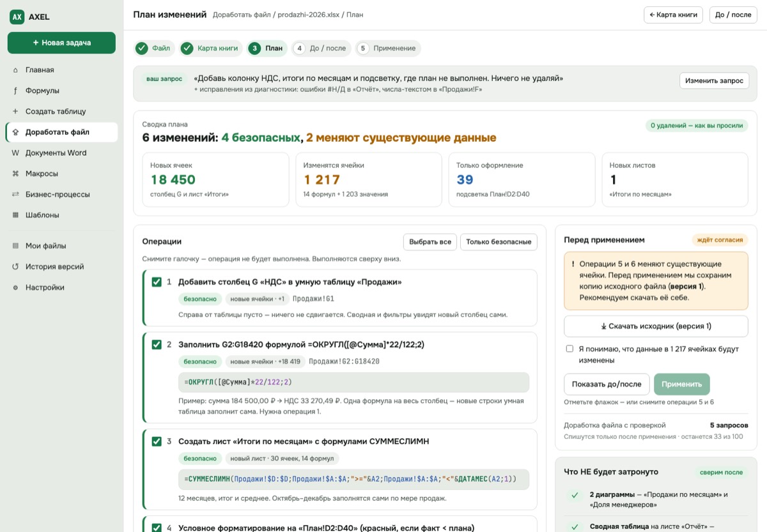767x532 pixels.
Task: Open the Шаблоны section
Action: click(x=61, y=215)
